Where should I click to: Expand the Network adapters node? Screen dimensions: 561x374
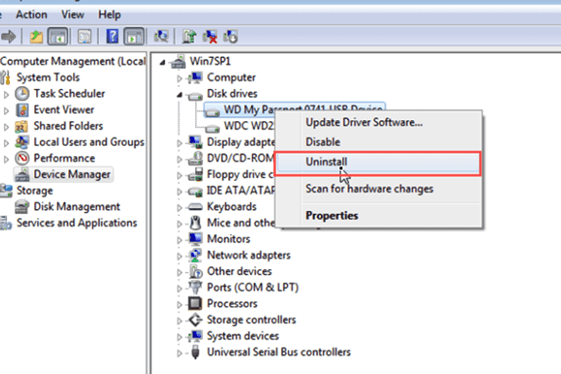tap(180, 256)
